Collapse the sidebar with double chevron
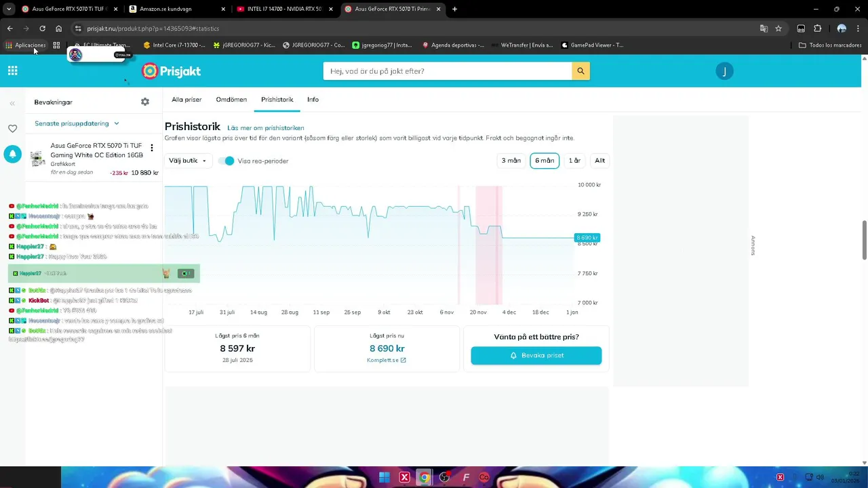Image resolution: width=868 pixels, height=488 pixels. (12, 104)
